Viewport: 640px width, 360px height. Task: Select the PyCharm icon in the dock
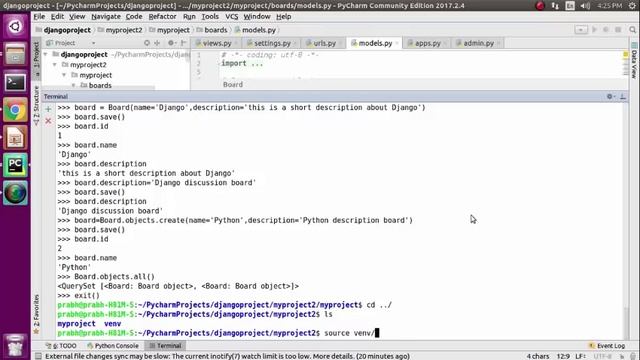coord(15,165)
